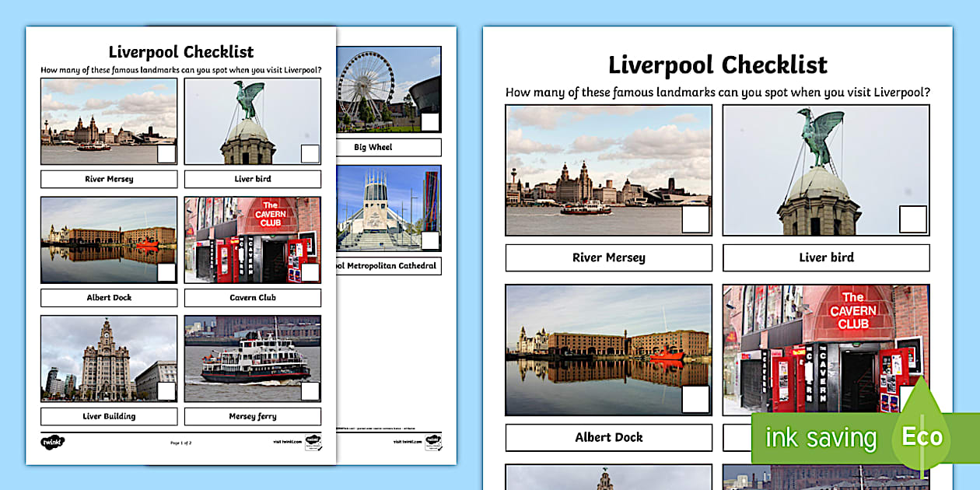Click the Twinkl certified badge near visit twinkl.com
Image resolution: width=980 pixels, height=490 pixels.
click(x=314, y=443)
